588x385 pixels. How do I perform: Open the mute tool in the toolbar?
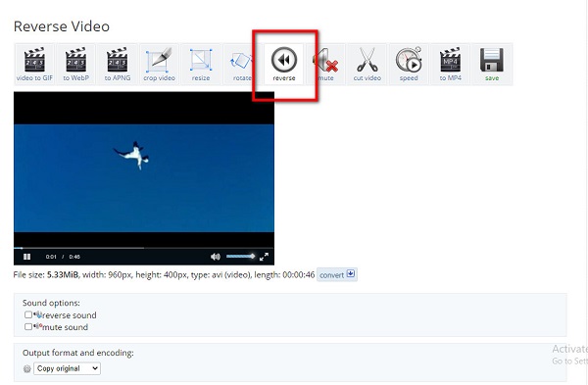click(x=325, y=64)
